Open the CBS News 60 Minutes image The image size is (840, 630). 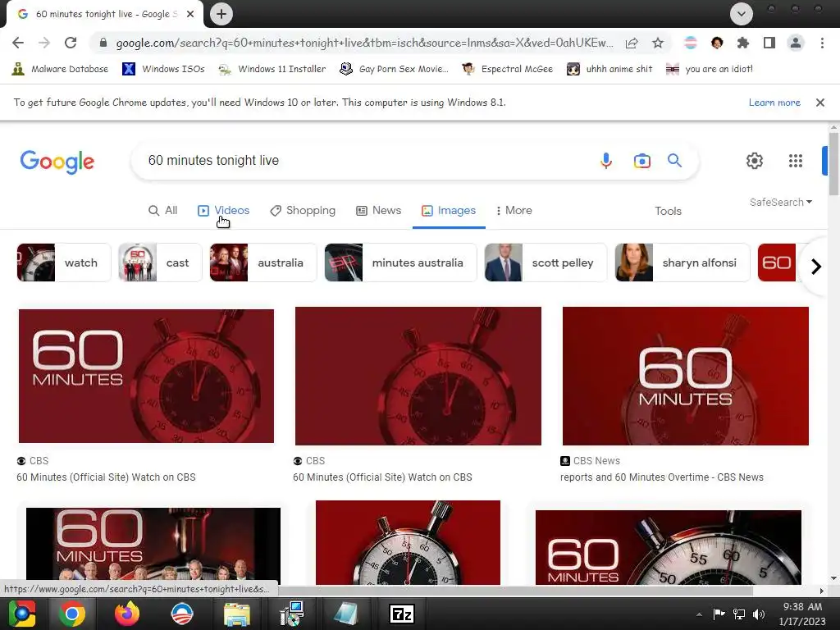tap(685, 376)
